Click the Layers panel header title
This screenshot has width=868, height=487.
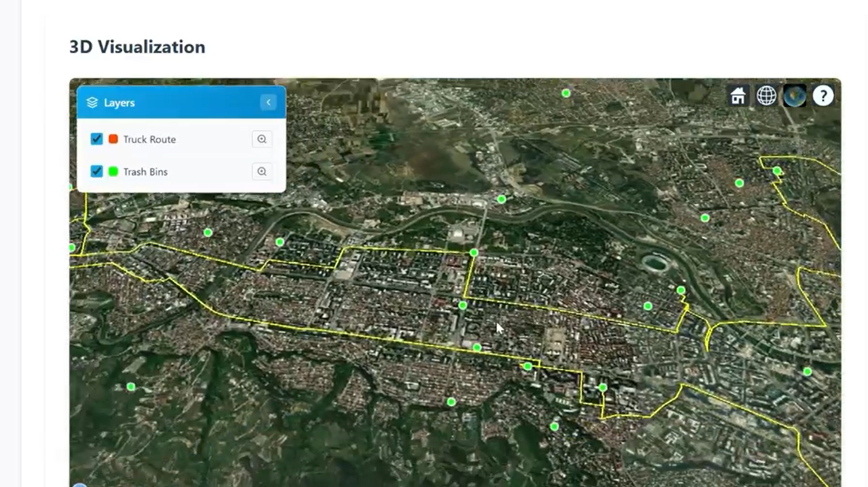119,103
